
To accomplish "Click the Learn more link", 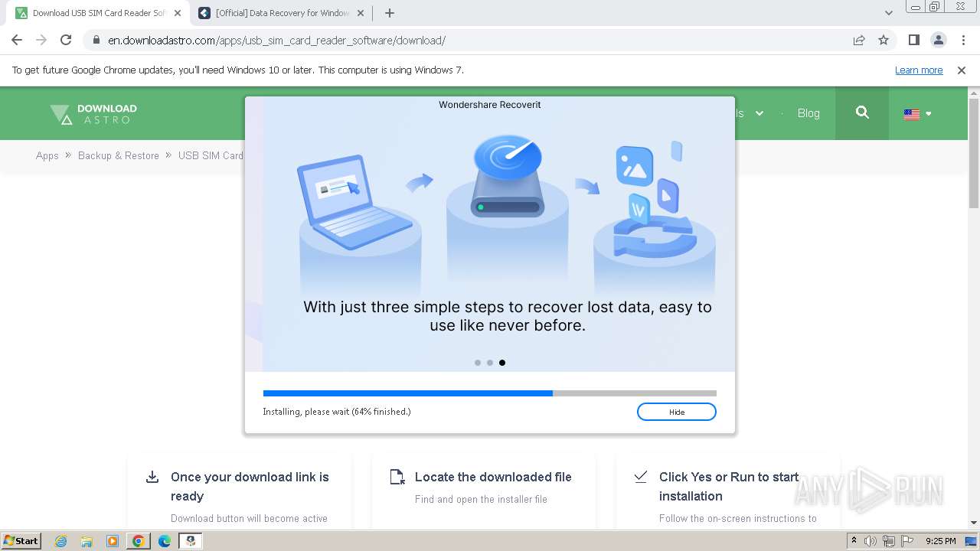I will click(x=919, y=70).
